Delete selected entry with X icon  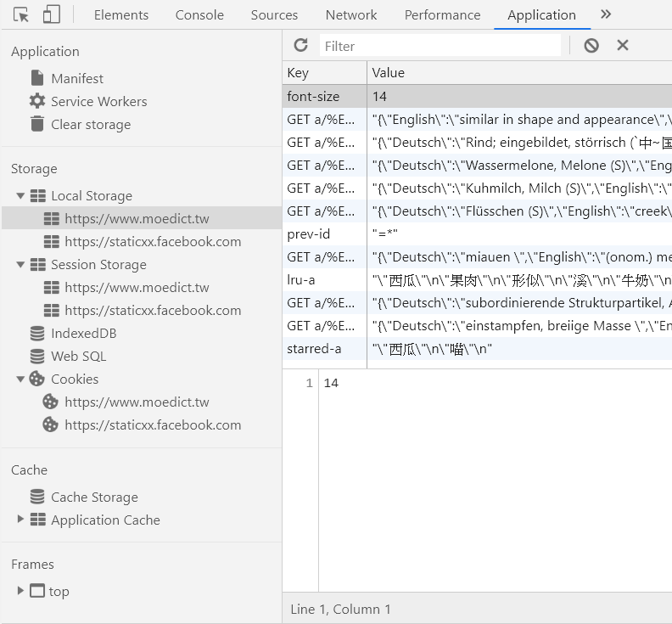coord(623,45)
